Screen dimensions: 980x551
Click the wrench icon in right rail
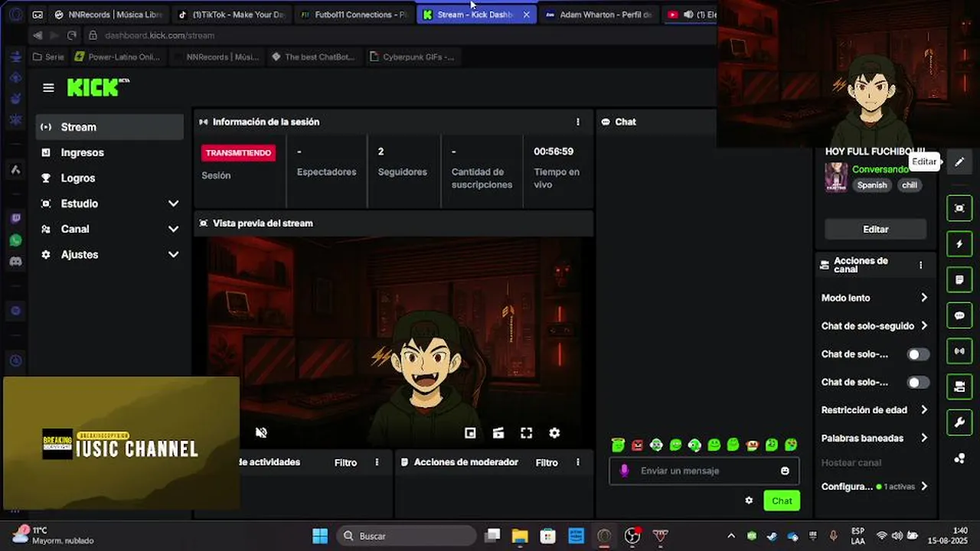959,422
